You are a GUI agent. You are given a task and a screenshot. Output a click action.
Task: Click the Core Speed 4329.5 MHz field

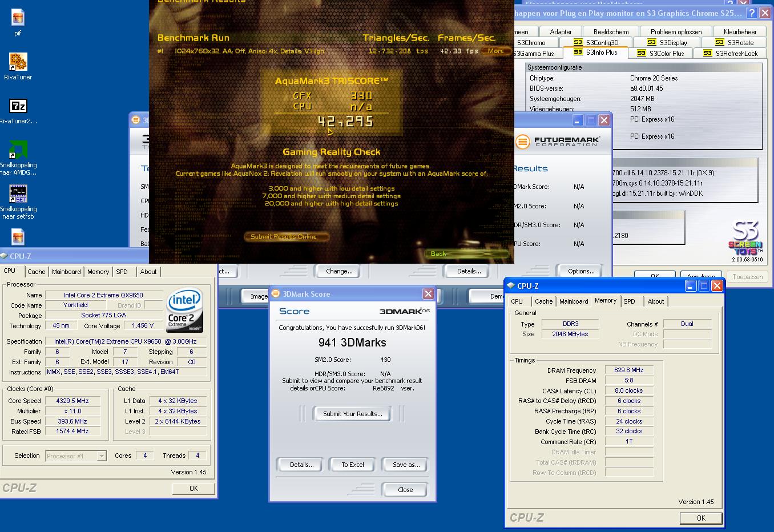72,401
